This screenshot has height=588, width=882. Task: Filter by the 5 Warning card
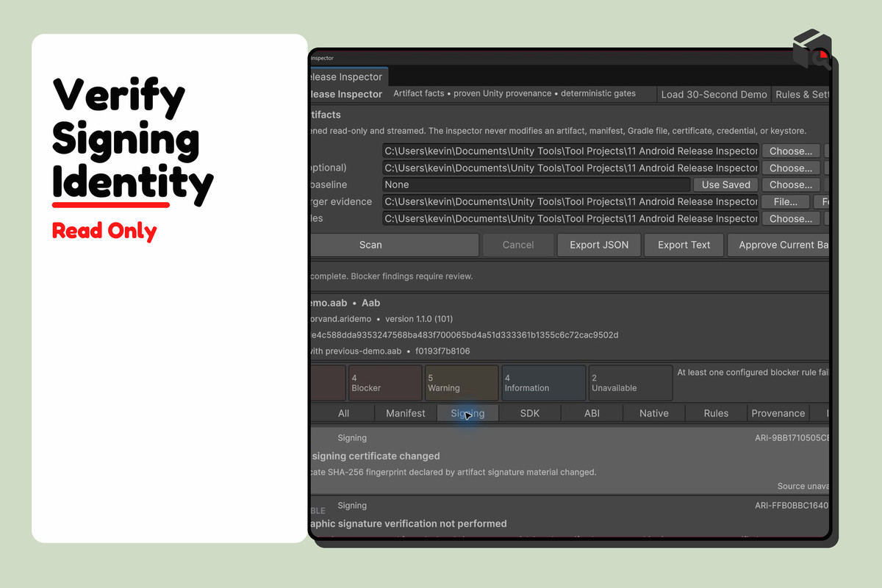pos(462,383)
